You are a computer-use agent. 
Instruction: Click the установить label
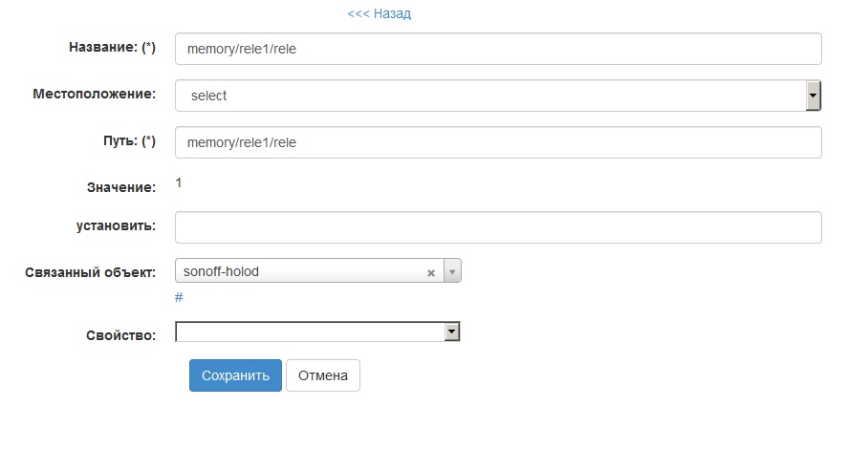coord(117,226)
